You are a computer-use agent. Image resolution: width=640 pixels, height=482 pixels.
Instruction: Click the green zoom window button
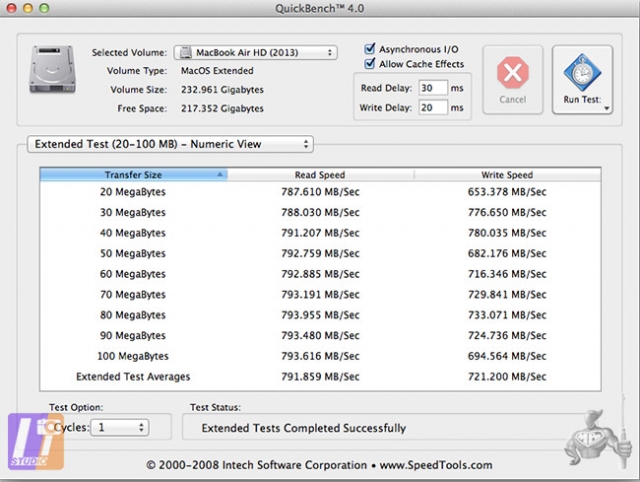(44, 8)
